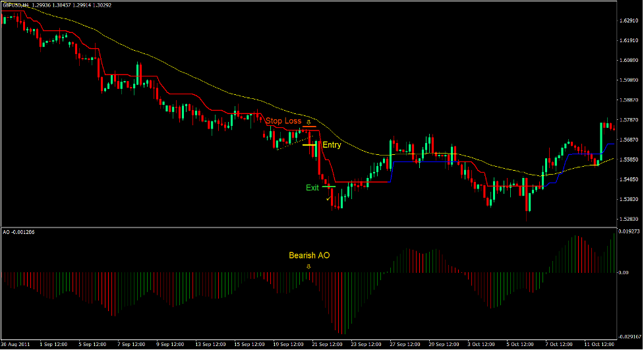Click the 1.52830 price on the axis
This screenshot has height=350, width=644.
629,219
